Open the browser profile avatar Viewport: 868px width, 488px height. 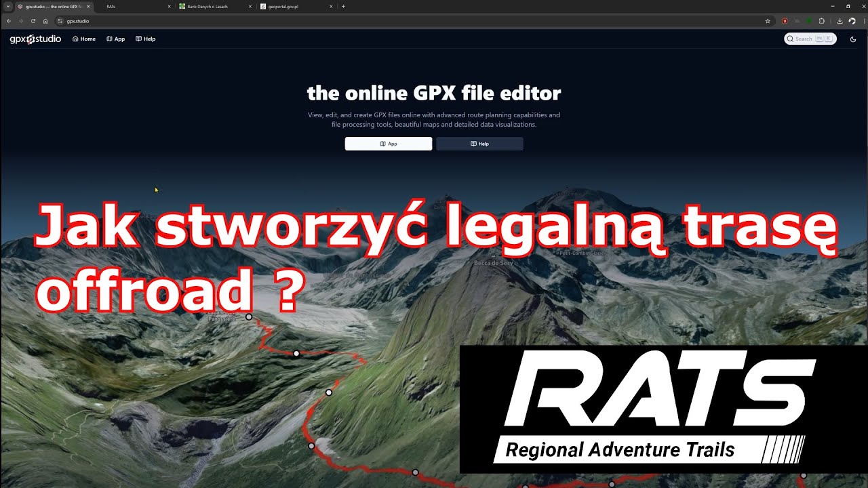(852, 21)
